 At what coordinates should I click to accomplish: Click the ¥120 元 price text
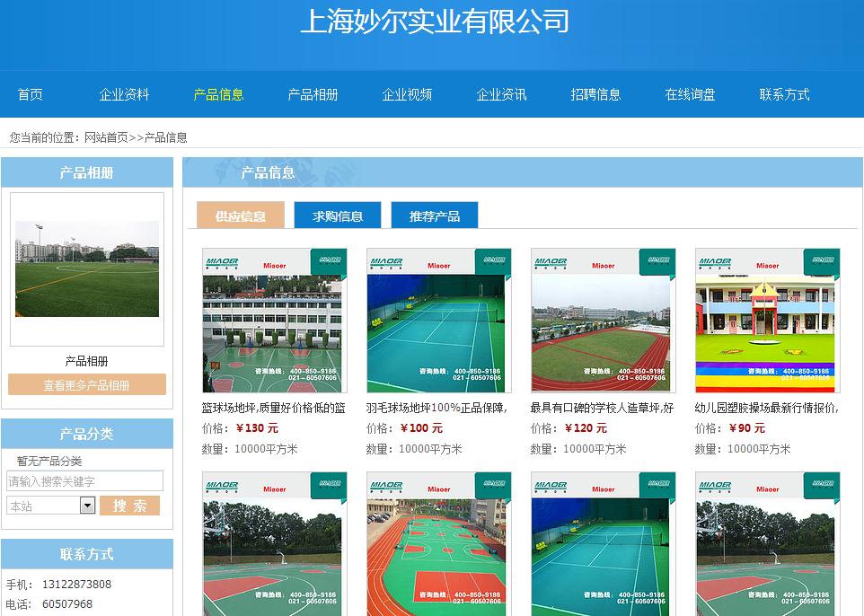pyautogui.click(x=586, y=428)
